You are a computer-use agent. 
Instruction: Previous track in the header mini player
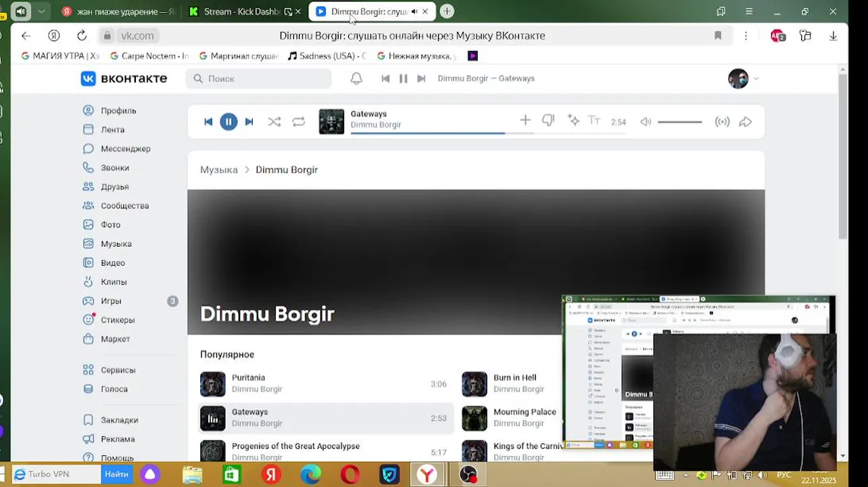pyautogui.click(x=385, y=78)
